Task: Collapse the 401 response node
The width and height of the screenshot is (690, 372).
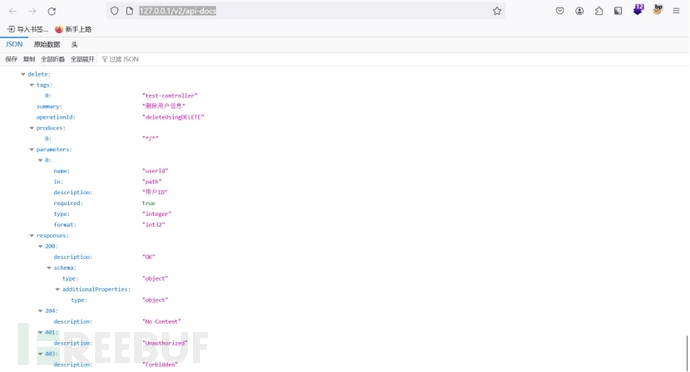Action: pos(40,332)
